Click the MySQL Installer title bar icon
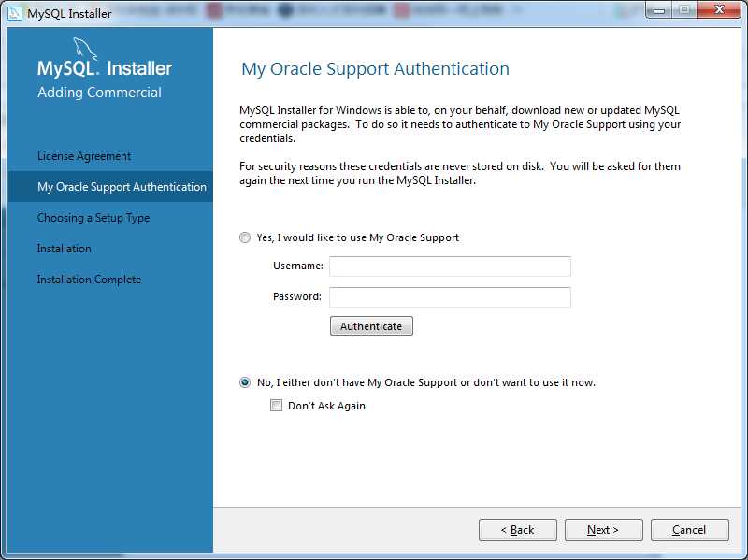The width and height of the screenshot is (748, 560). click(x=15, y=13)
